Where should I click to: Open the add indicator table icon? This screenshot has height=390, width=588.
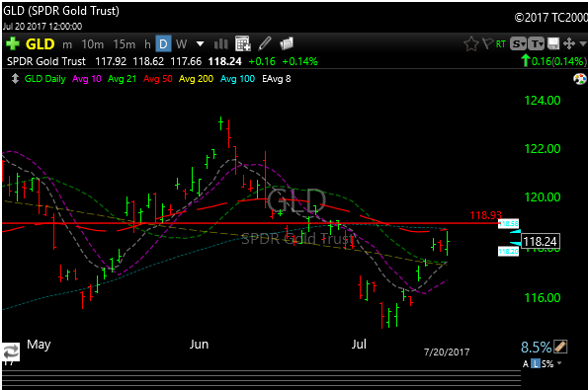point(243,43)
